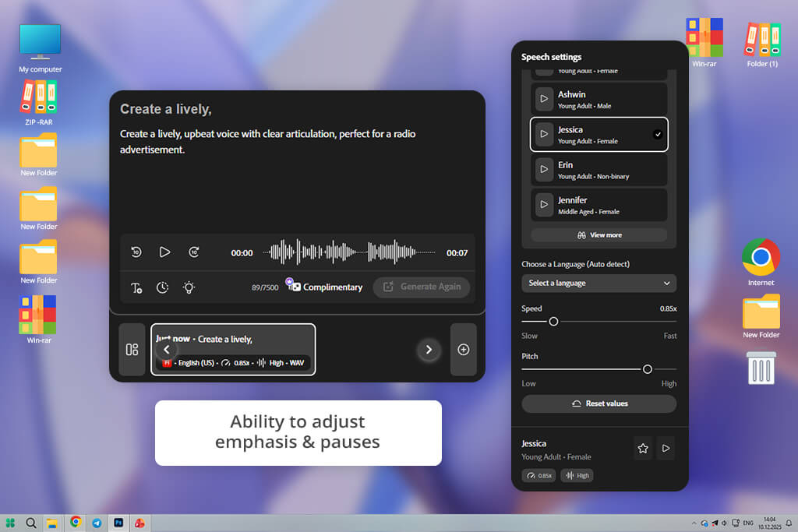798x532 pixels.
Task: Open top-right Win-rar desktop icon
Action: pyautogui.click(x=704, y=43)
